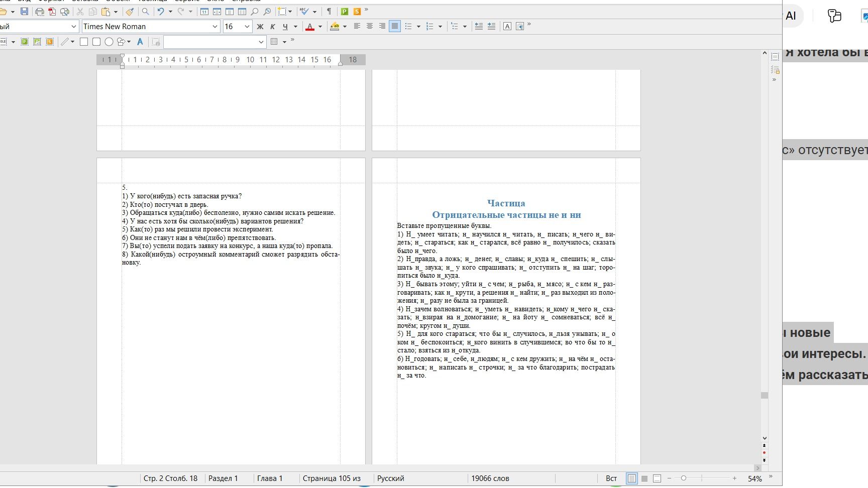Switch to multiple-page view layout
The height and width of the screenshot is (488, 868).
point(644,478)
